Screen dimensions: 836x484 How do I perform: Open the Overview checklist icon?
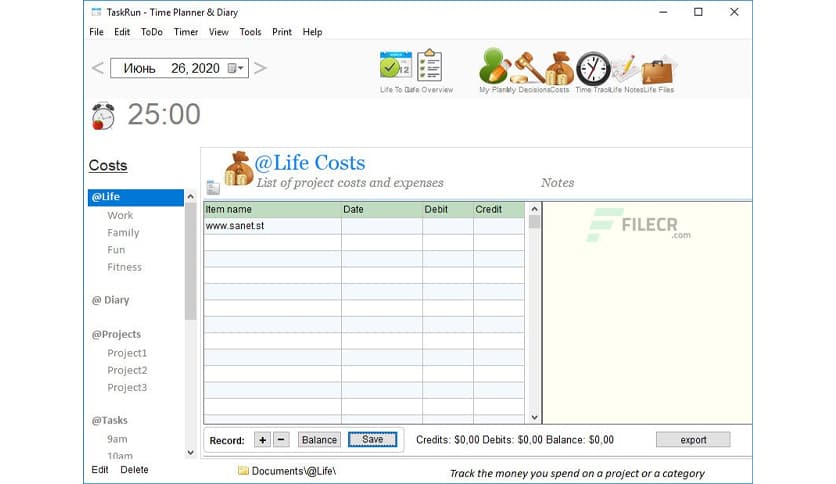pyautogui.click(x=429, y=66)
